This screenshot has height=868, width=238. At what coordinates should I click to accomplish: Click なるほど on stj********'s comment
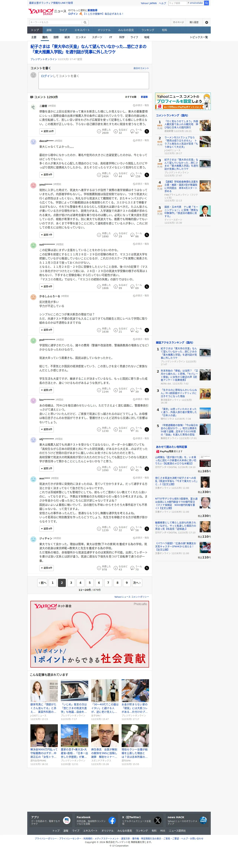121,469
